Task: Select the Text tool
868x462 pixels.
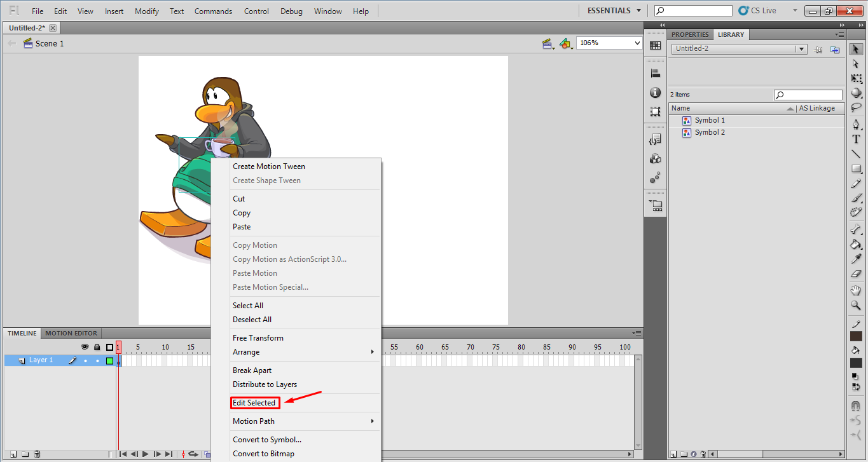Action: 856,139
